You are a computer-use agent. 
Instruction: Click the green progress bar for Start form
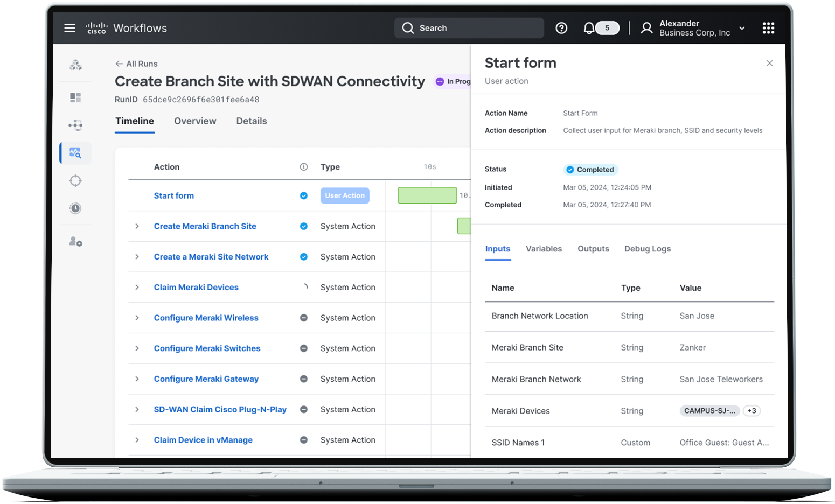pyautogui.click(x=427, y=195)
